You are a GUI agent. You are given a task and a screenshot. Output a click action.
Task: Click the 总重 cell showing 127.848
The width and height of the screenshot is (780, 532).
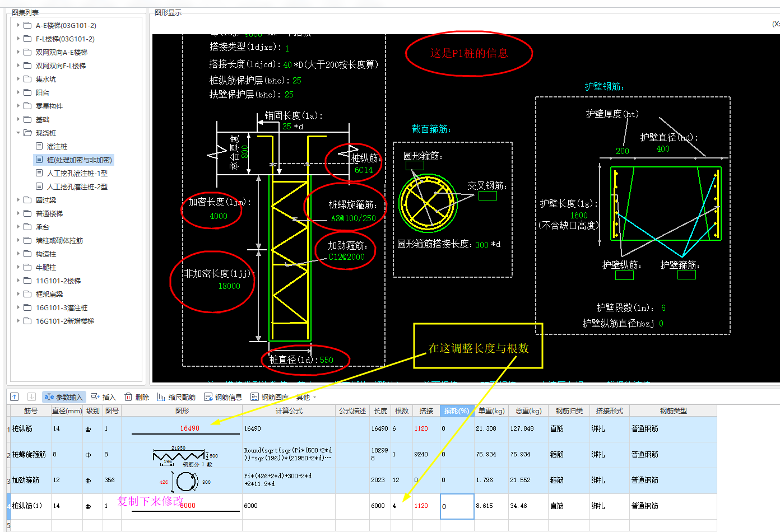pyautogui.click(x=528, y=429)
